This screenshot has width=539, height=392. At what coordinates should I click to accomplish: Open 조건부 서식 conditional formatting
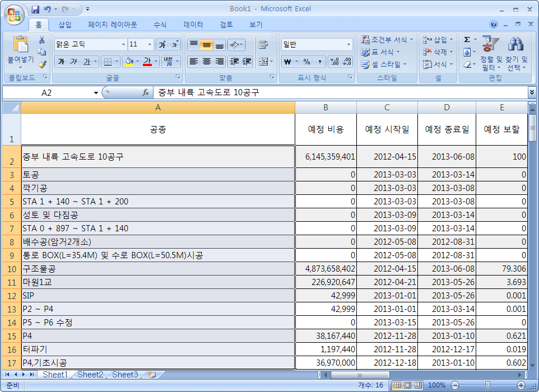388,40
